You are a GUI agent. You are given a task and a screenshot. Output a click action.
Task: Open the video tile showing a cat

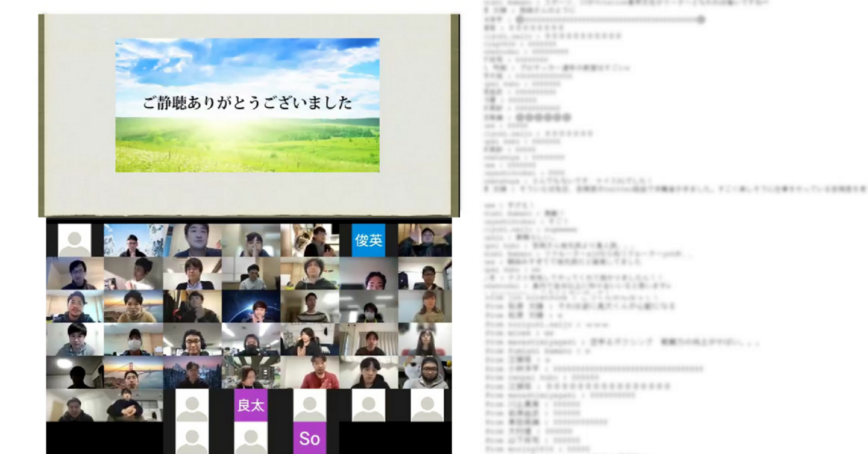point(310,240)
